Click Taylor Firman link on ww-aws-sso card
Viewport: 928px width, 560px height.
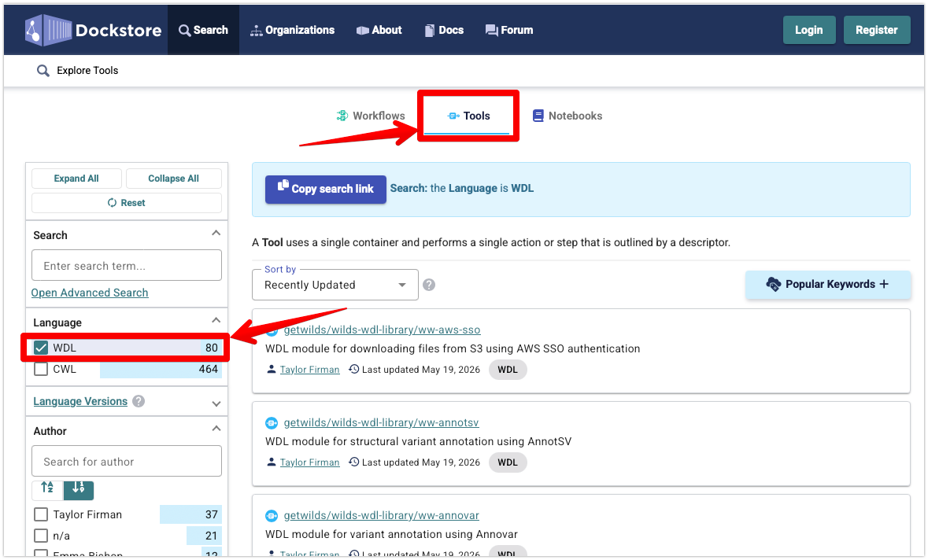[x=309, y=370]
